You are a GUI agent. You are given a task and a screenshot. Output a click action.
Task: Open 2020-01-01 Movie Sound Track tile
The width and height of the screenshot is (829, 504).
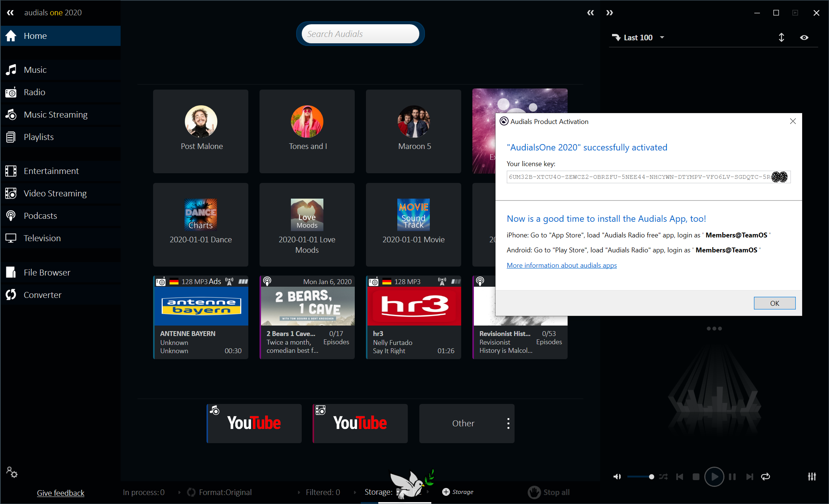pos(413,224)
